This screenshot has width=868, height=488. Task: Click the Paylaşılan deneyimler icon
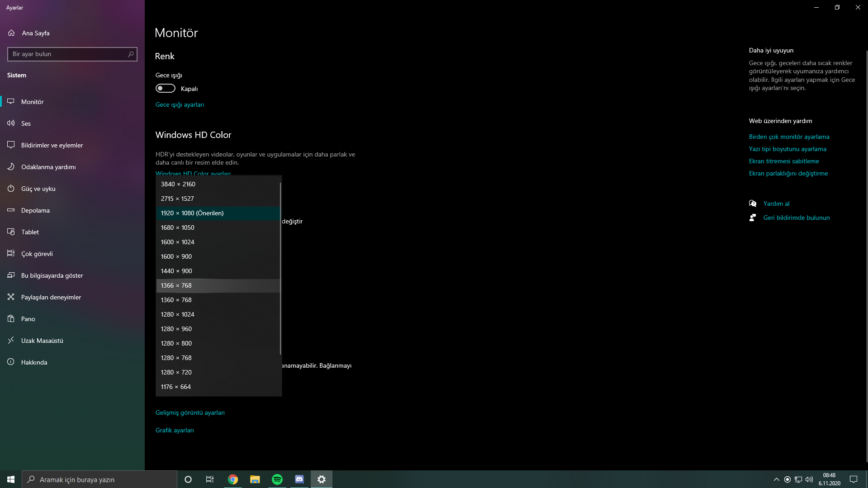click(11, 297)
